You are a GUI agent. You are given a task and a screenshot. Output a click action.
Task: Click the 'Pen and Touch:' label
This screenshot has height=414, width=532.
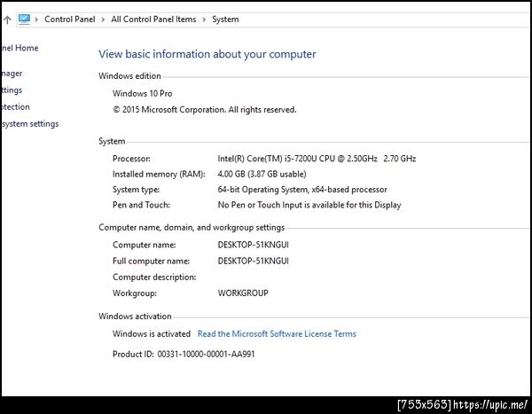pyautogui.click(x=141, y=205)
